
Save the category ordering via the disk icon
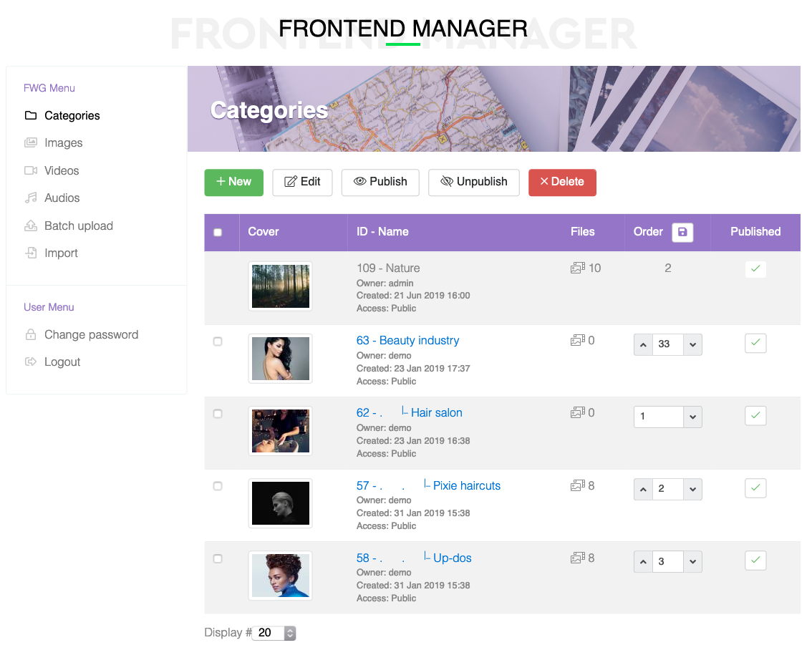[682, 232]
